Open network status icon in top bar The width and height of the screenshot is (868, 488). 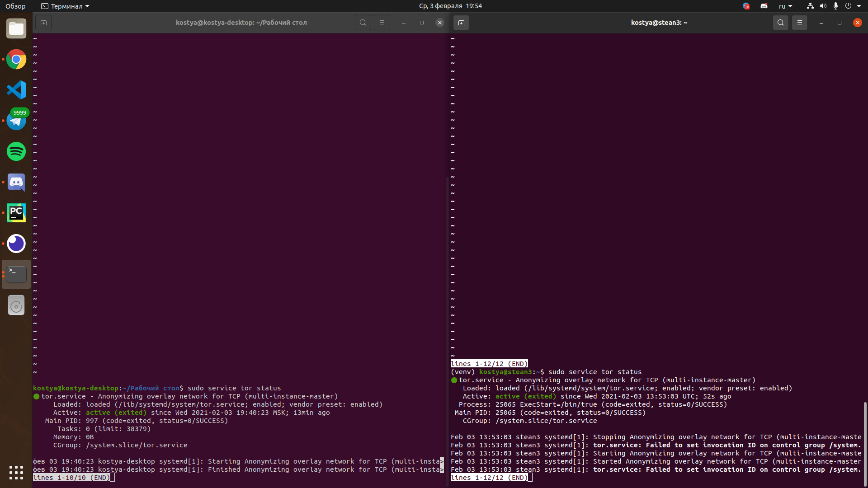810,6
